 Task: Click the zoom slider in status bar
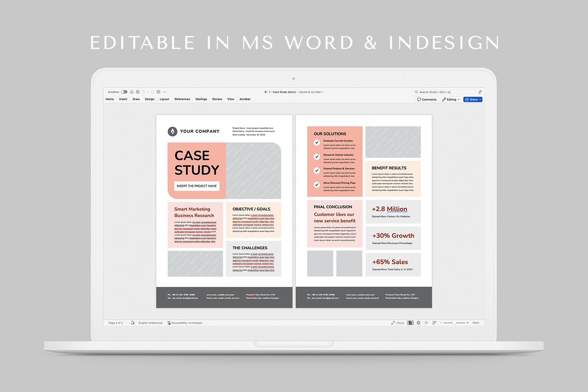[x=454, y=323]
